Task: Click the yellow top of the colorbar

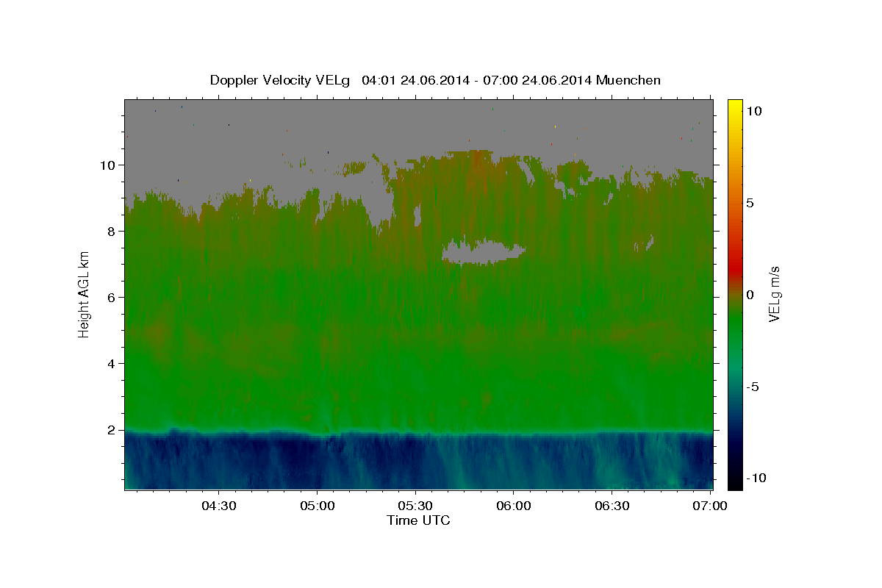Action: [x=735, y=107]
